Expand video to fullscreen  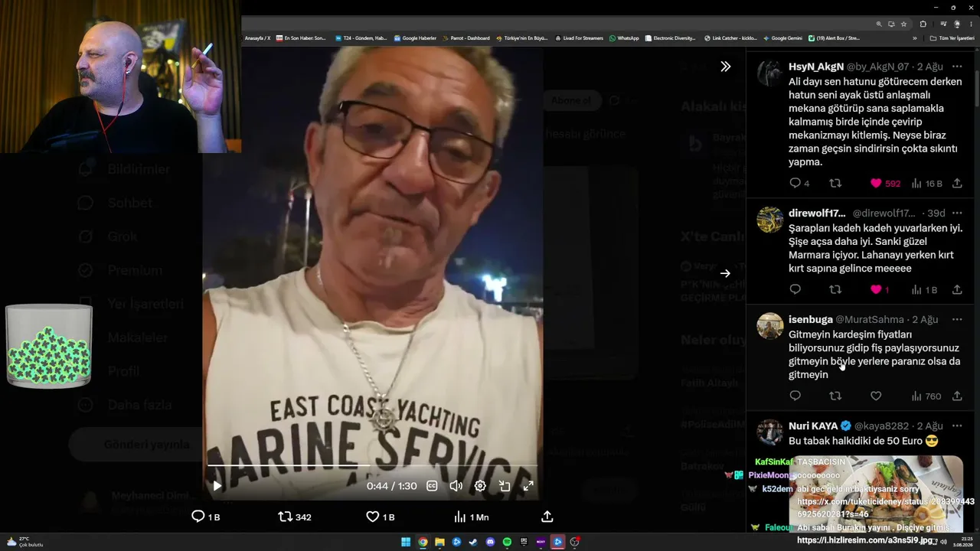click(x=528, y=486)
